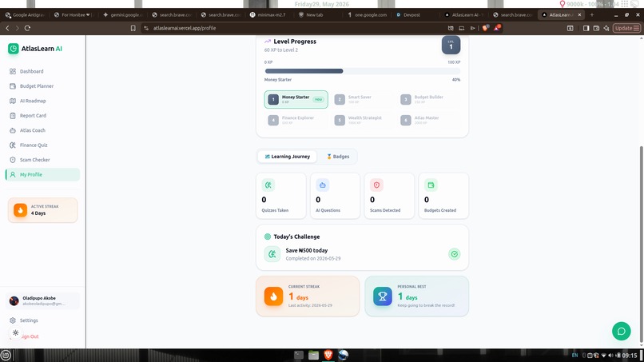Switch to the gemini.google browser tab
This screenshot has height=362, width=644.
point(123,15)
